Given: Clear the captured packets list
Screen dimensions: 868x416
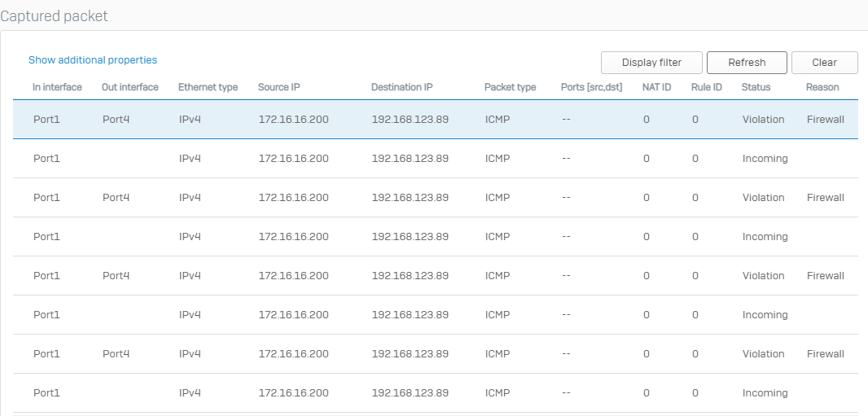Looking at the screenshot, I should [x=824, y=63].
